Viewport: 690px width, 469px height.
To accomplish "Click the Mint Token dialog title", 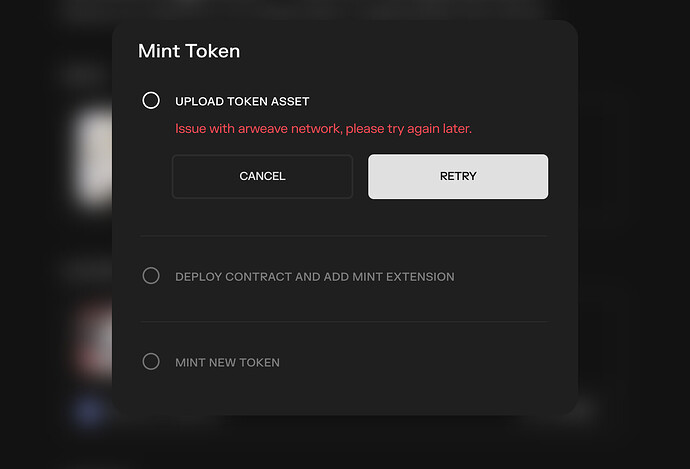I will click(x=189, y=51).
